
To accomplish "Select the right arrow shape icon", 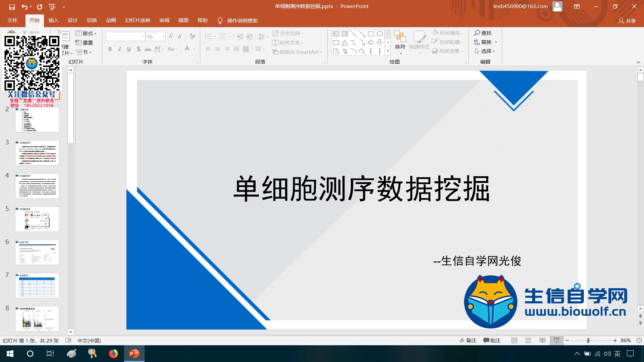I will 371,43.
